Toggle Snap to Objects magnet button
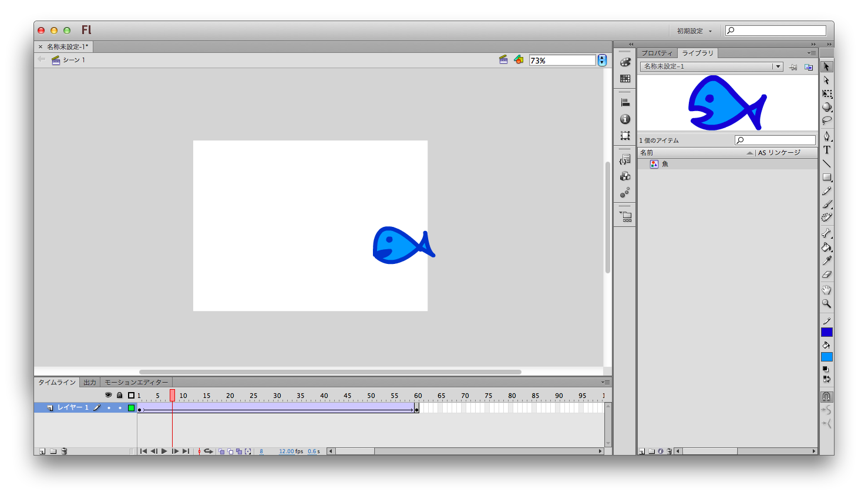Image resolution: width=868 pixels, height=502 pixels. point(826,397)
